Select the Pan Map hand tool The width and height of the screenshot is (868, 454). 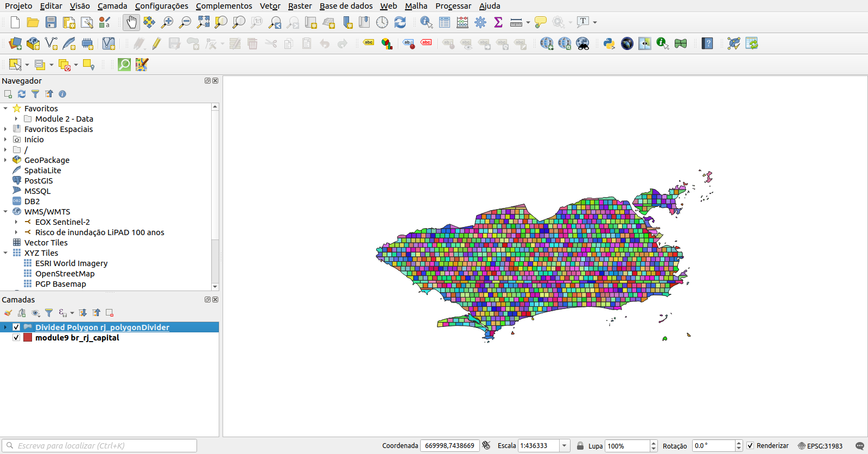point(131,22)
